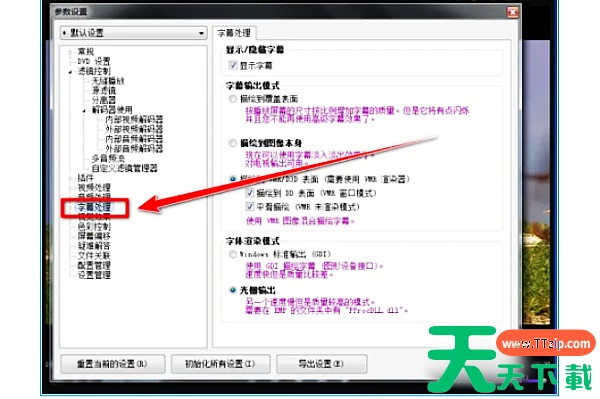Collapse the 滤镜控制 tree node
This screenshot has height=399, width=600.
70,72
